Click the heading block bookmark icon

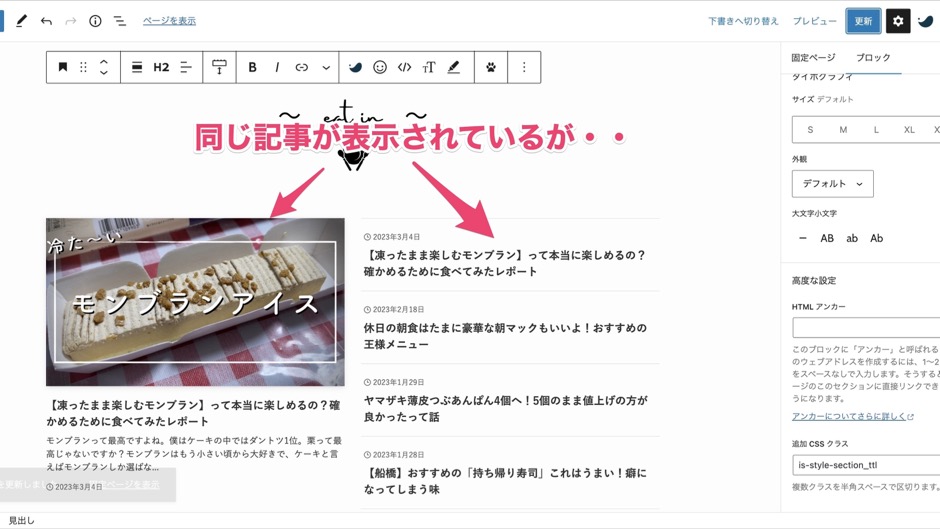coord(62,67)
